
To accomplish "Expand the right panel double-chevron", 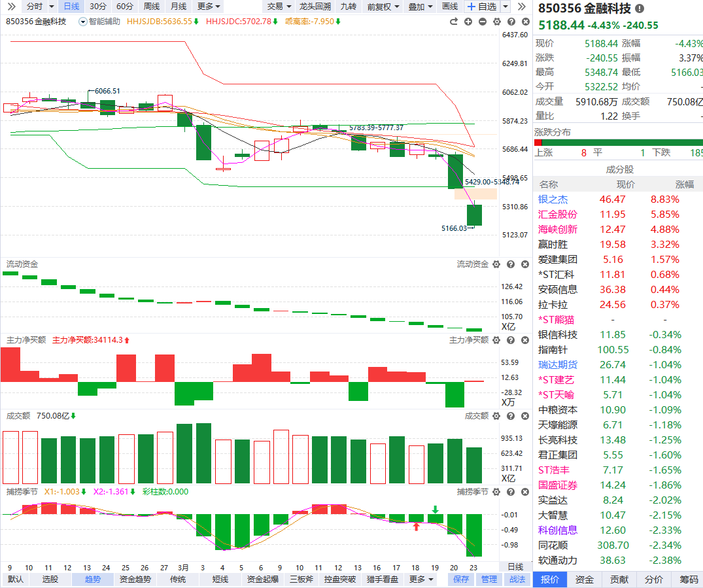I will (521, 7).
